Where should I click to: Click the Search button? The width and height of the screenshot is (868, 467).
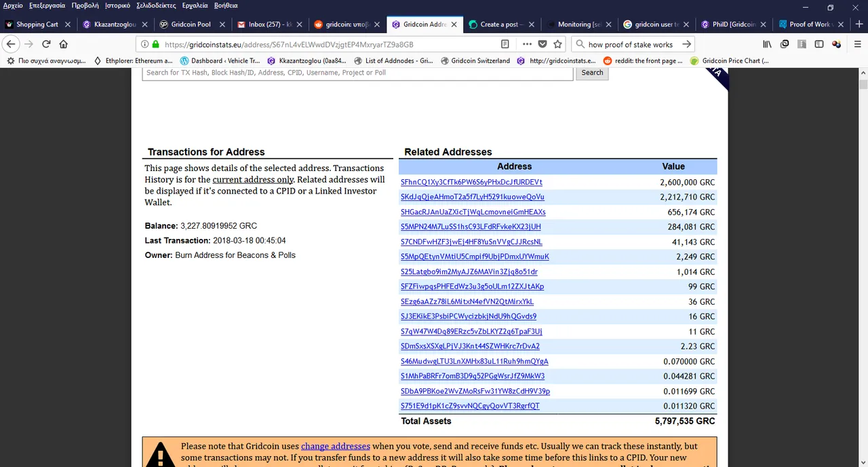point(592,73)
